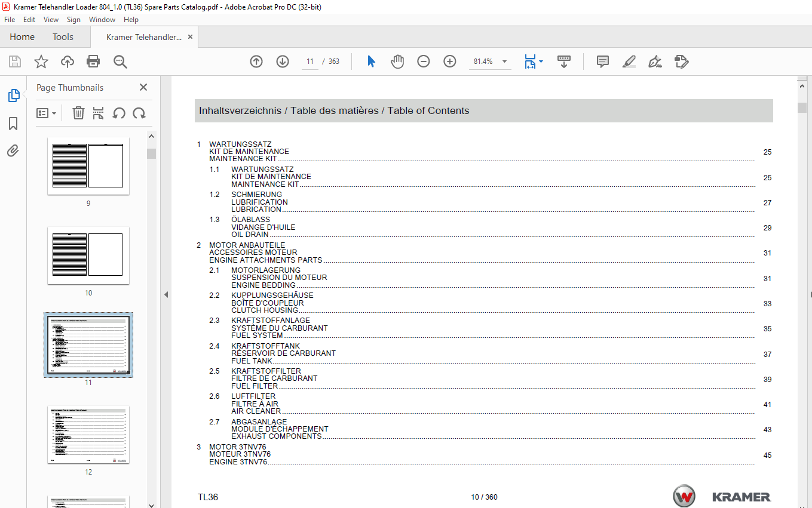The width and height of the screenshot is (812, 508).
Task: Zoom in with the plus icon
Action: tap(450, 61)
